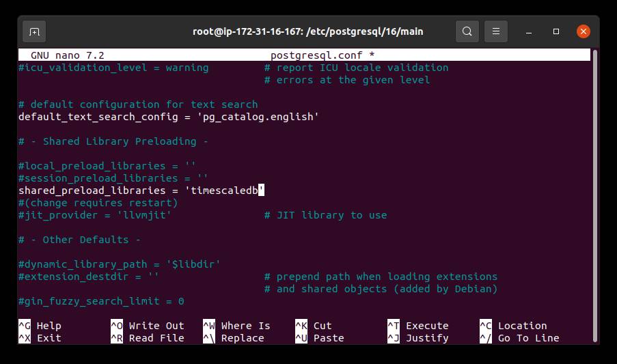The image size is (617, 364).
Task: Click the #gin_fuzzy_search_limit = 0 line
Action: 101,301
